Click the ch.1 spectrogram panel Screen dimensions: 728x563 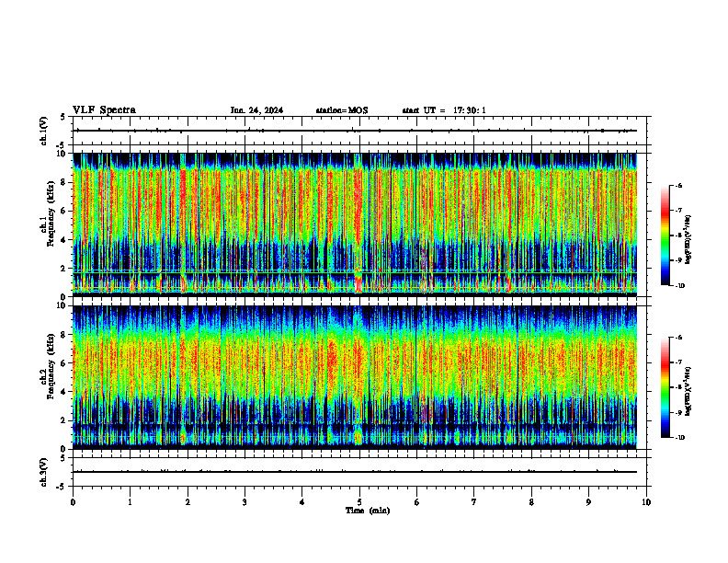pos(355,224)
